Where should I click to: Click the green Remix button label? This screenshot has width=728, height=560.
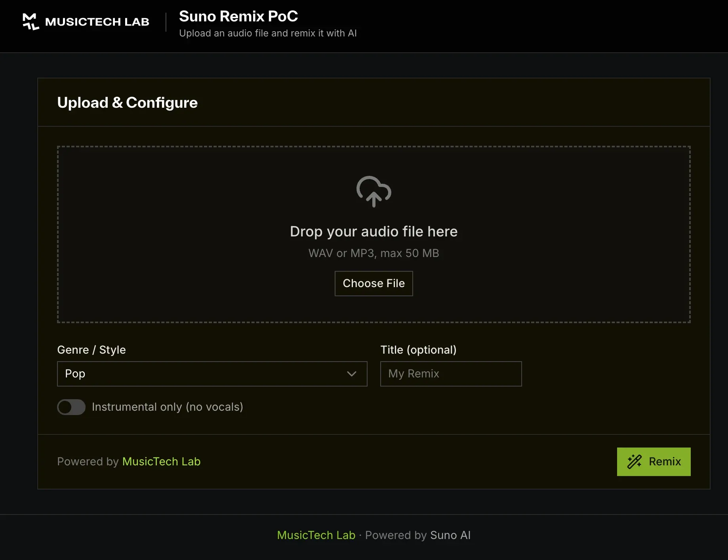click(665, 462)
